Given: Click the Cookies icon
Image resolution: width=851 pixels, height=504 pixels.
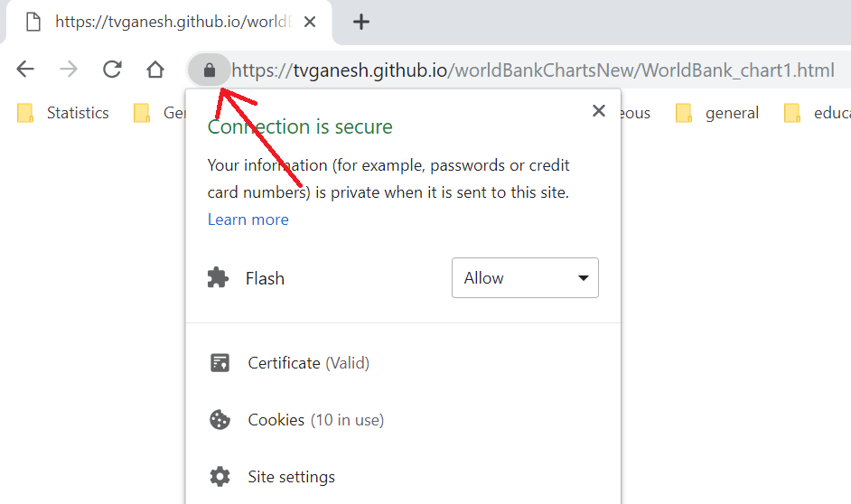Looking at the screenshot, I should click(x=220, y=420).
